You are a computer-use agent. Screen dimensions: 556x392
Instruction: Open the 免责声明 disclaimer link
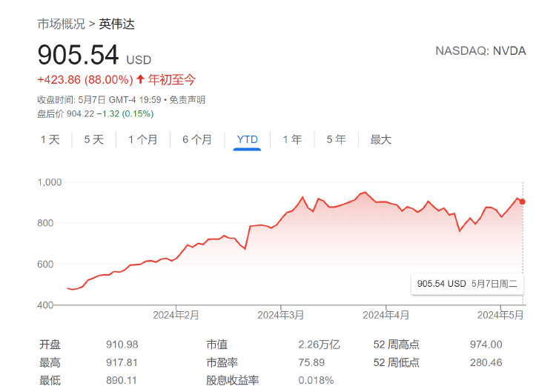188,100
